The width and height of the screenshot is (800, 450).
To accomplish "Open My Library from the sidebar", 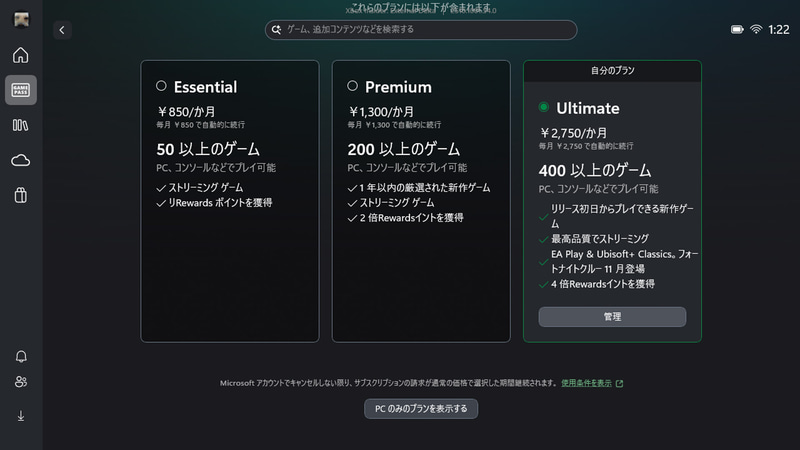I will click(20, 125).
